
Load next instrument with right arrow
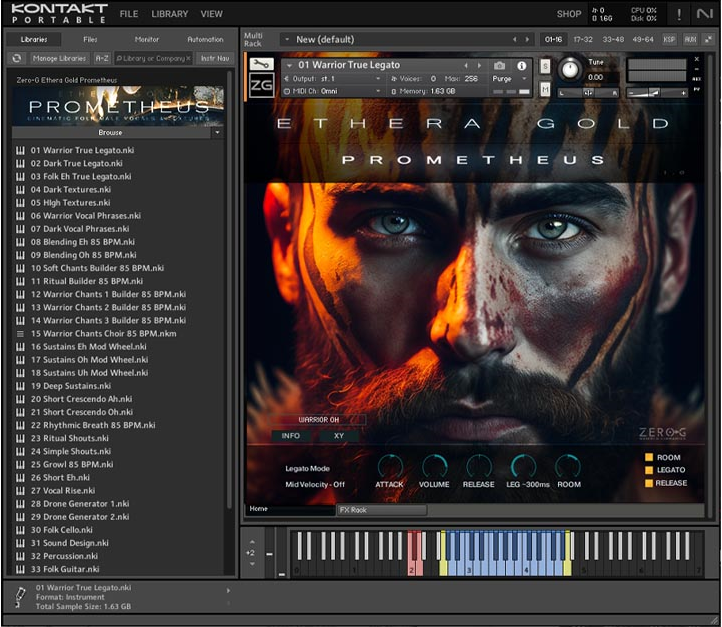[479, 65]
